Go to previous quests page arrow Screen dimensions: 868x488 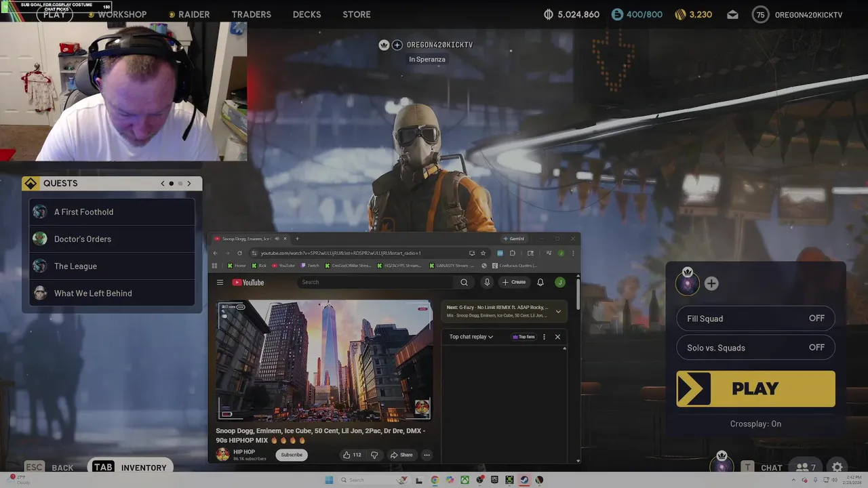click(x=163, y=184)
